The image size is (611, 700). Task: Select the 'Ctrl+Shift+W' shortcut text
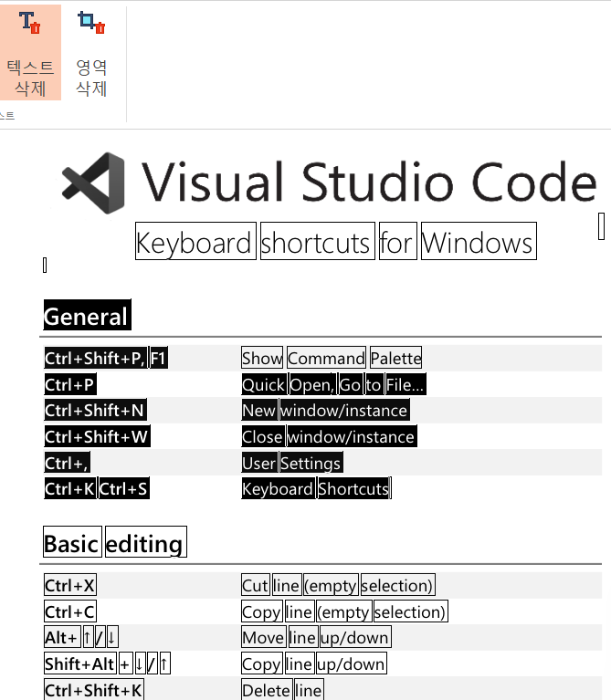coord(98,436)
